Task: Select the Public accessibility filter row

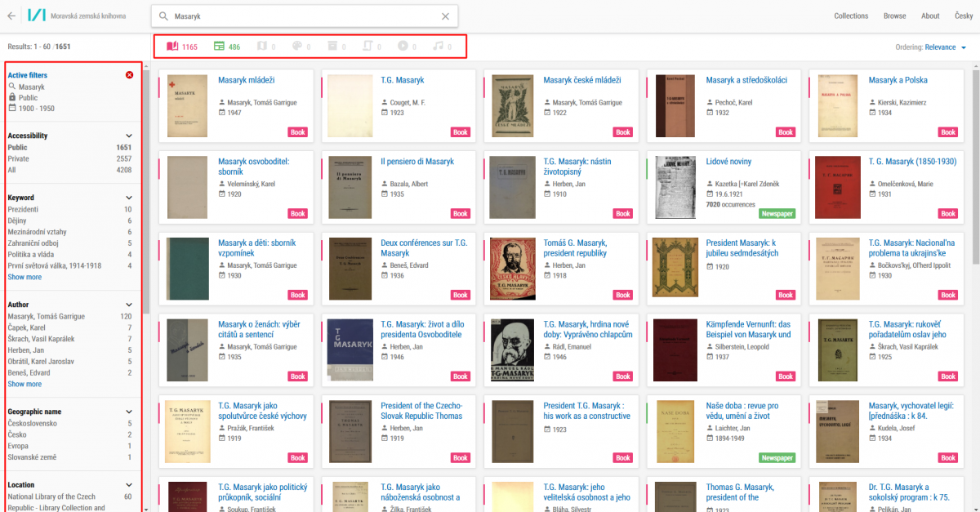Action: click(x=69, y=148)
